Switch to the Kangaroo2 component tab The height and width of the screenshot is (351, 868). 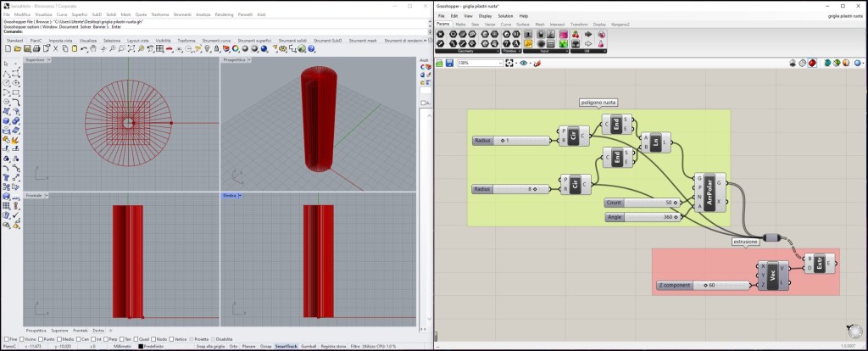coord(621,25)
